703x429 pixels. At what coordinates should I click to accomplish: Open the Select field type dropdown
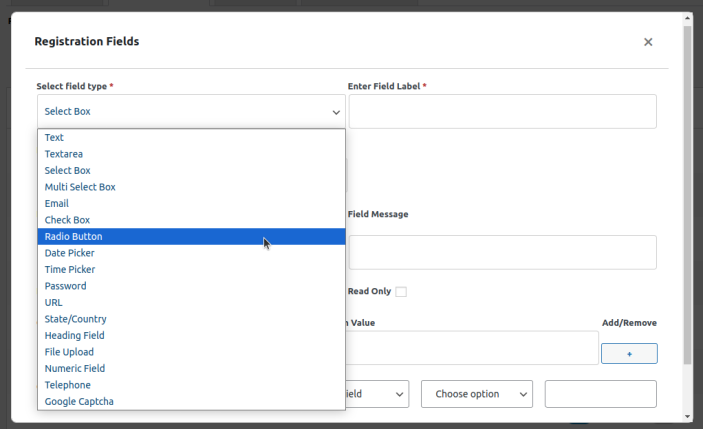(191, 112)
